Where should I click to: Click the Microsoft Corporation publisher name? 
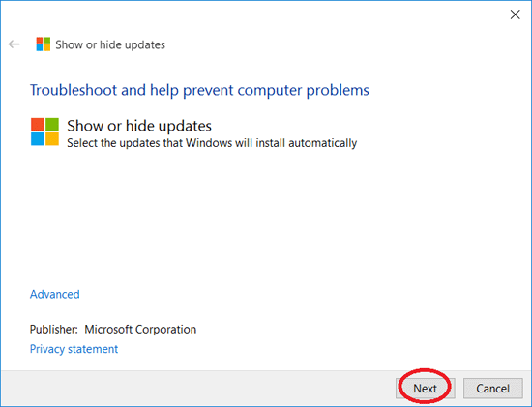pyautogui.click(x=140, y=330)
